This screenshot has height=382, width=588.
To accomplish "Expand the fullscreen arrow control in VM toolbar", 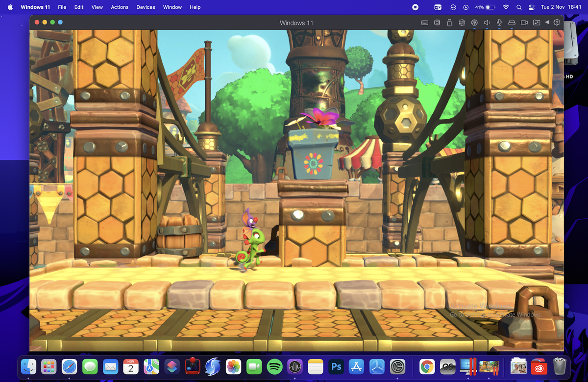I will tap(547, 22).
